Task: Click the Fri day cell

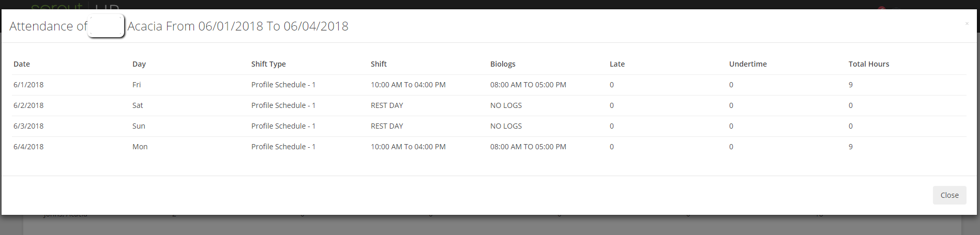Action: (x=137, y=85)
